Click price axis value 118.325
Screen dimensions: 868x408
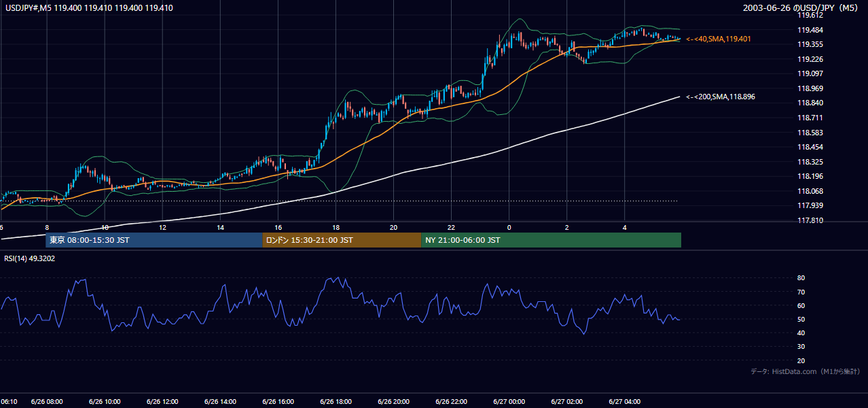(811, 162)
